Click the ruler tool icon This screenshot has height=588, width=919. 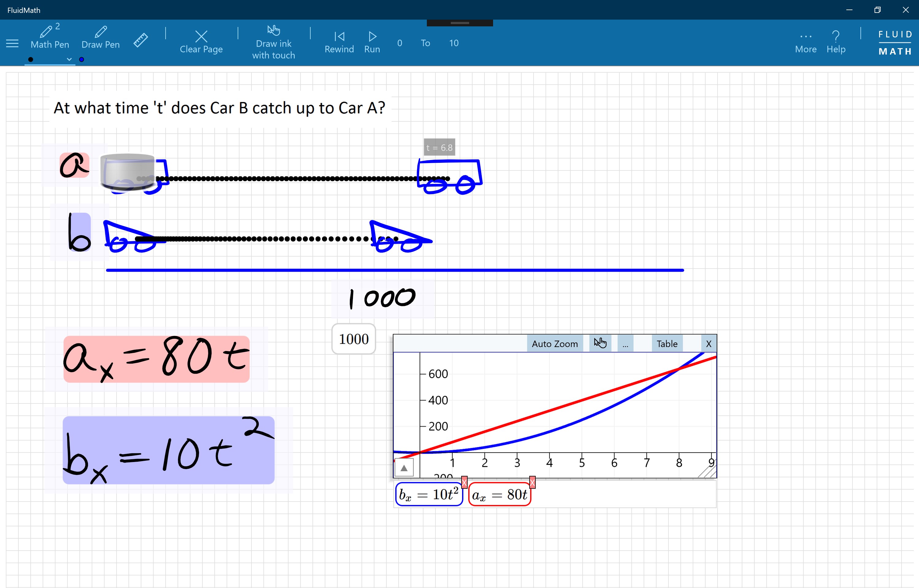pos(140,40)
